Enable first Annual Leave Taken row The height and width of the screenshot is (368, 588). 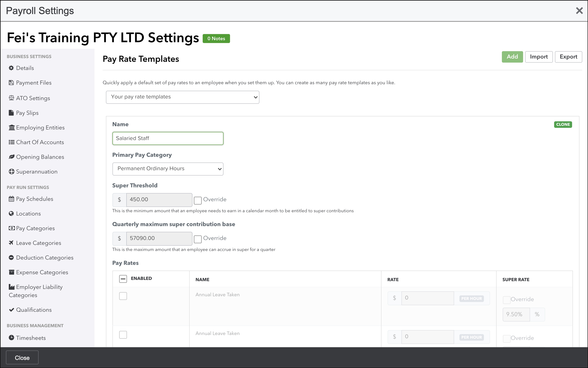click(123, 296)
